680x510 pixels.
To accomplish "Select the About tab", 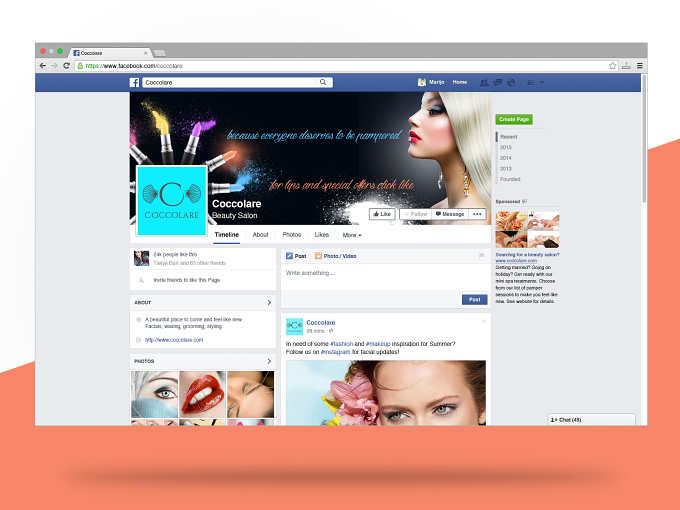I will click(260, 235).
